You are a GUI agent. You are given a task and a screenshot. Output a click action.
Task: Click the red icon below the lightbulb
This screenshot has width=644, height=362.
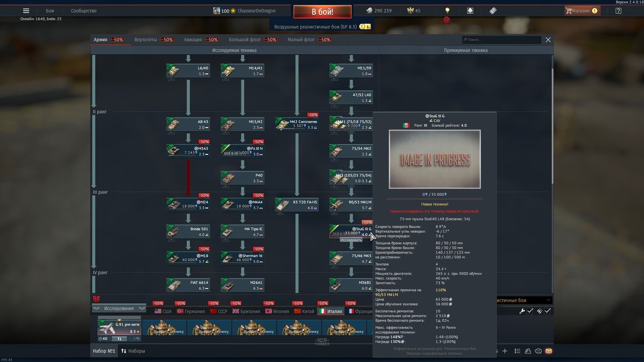coord(447,21)
